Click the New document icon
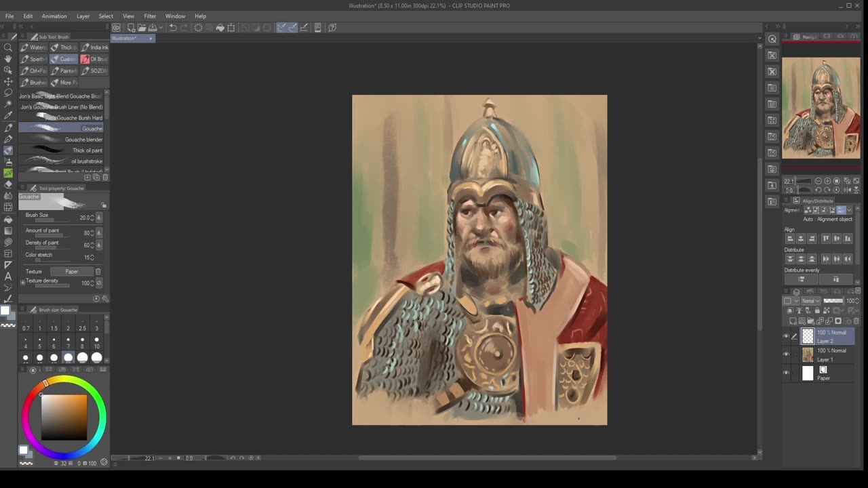This screenshot has width=868, height=488. pyautogui.click(x=131, y=28)
